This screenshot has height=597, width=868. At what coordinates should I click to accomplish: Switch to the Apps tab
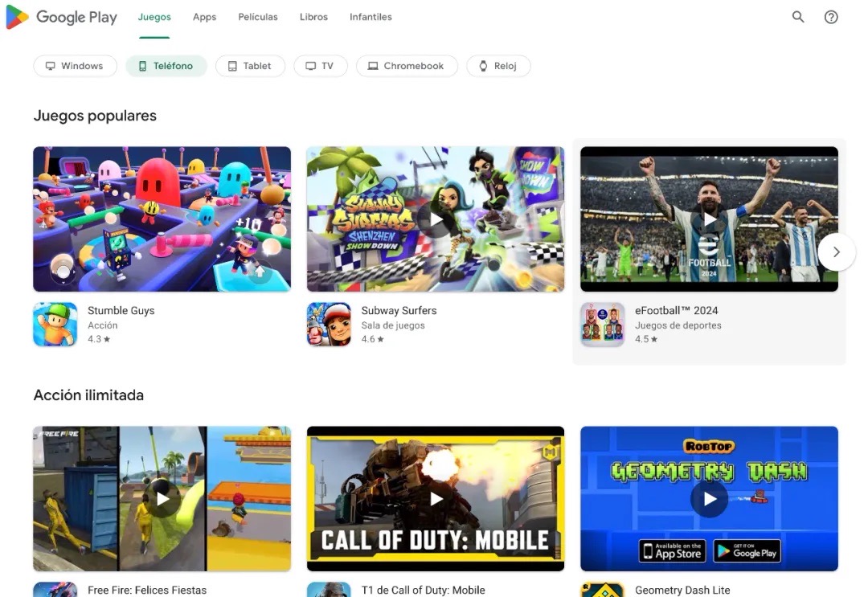(x=204, y=17)
